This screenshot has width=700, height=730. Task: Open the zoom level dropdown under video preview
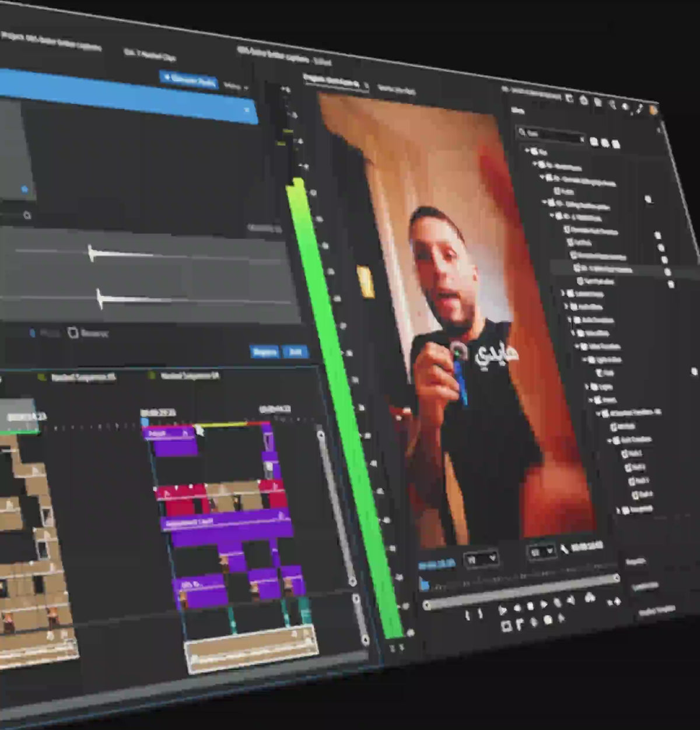(481, 559)
